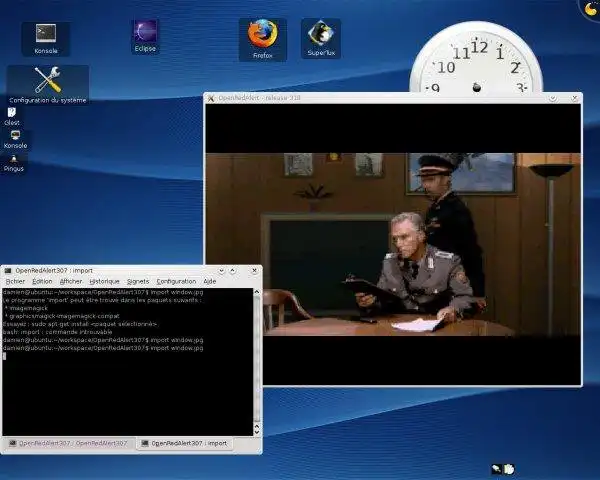Click the "Le programme 'import' peut être trouvé" line
This screenshot has width=600, height=480.
click(102, 300)
